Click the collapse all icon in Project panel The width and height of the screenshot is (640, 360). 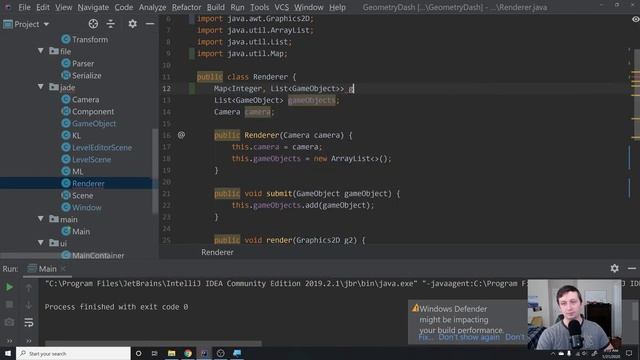pyautogui.click(x=111, y=24)
